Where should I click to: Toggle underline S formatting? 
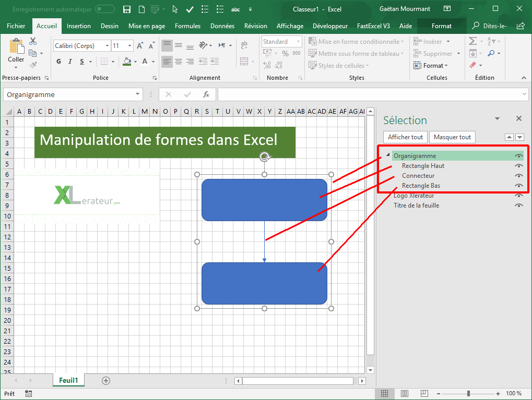click(82, 62)
